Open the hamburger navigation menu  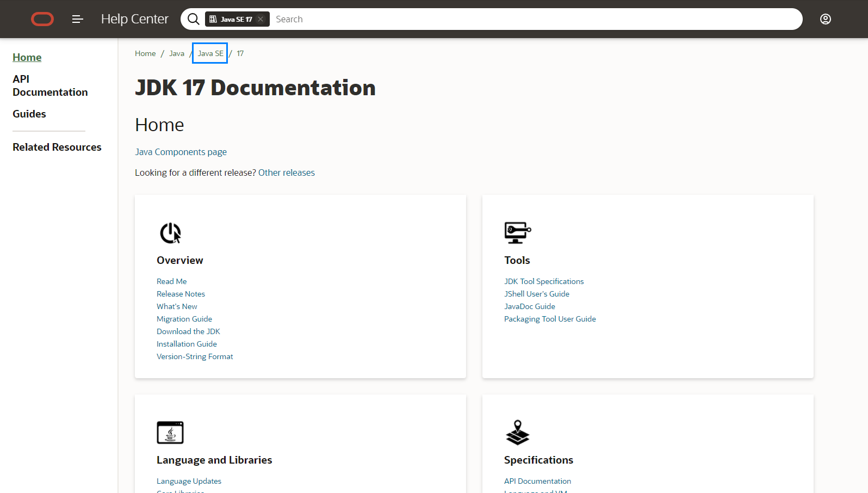click(x=78, y=19)
